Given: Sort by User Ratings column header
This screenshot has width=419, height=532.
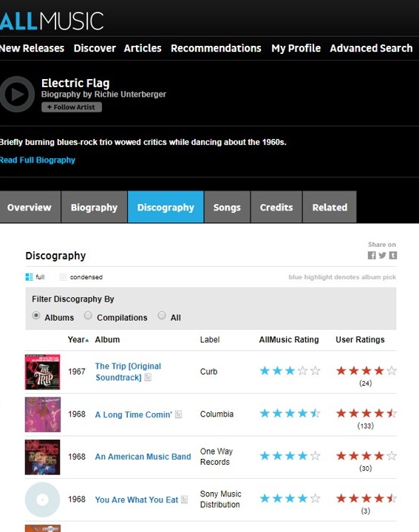Looking at the screenshot, I should 360,340.
